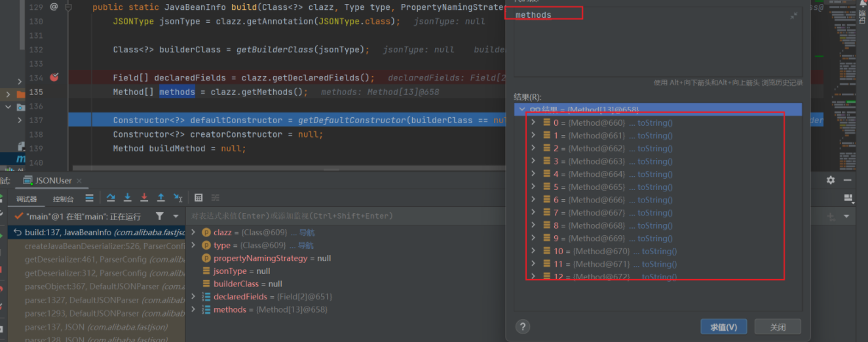Select stack frame parse:1293, DefaultJSONParser
868x342 pixels.
coord(97,313)
